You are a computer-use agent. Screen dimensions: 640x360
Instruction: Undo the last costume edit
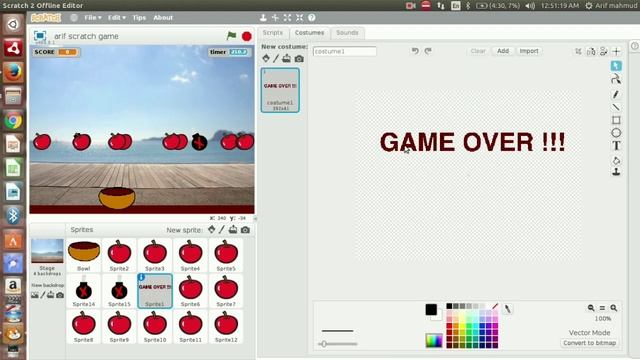click(415, 51)
